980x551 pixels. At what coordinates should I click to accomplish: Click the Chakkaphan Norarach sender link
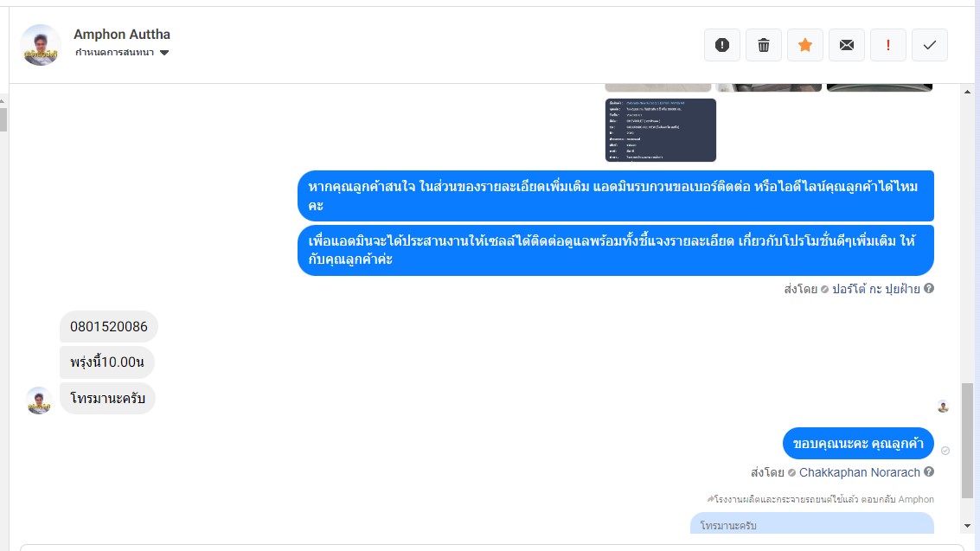[860, 472]
